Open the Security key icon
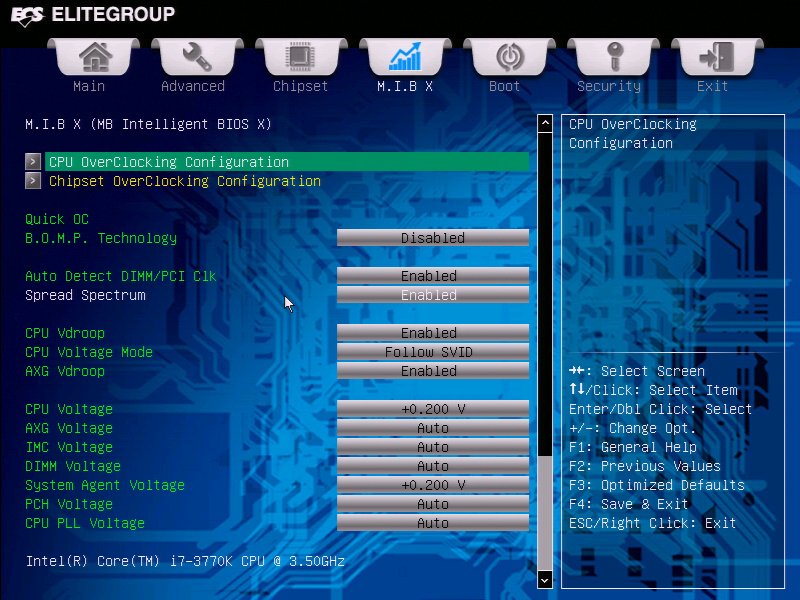The height and width of the screenshot is (600, 800). tap(609, 58)
